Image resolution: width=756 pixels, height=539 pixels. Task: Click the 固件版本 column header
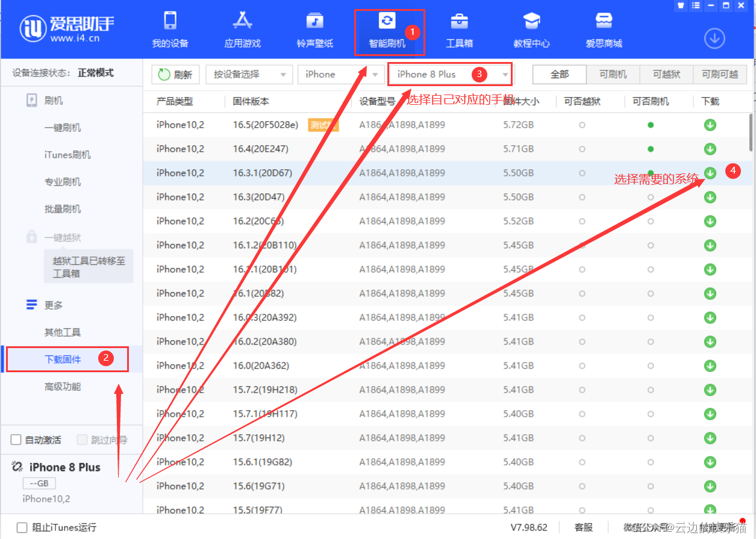click(251, 101)
